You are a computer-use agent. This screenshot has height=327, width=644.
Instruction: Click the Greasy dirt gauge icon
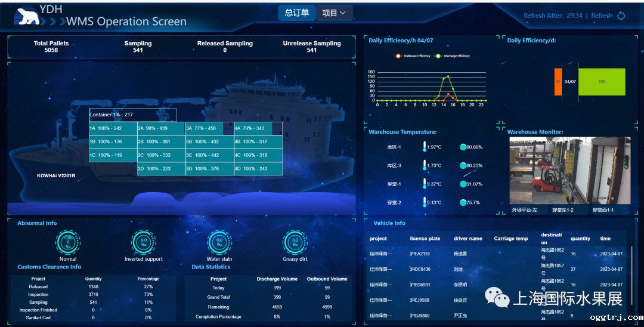(295, 242)
